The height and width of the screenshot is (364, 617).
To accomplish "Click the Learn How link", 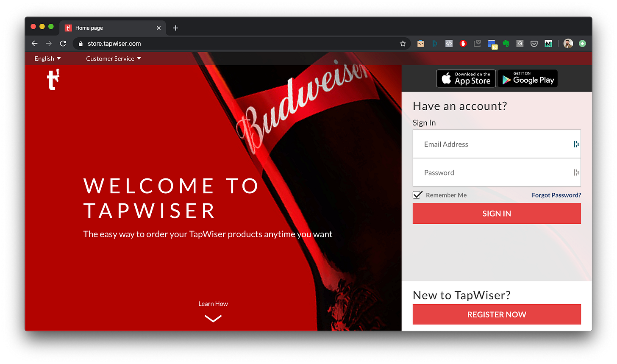I will 213,304.
